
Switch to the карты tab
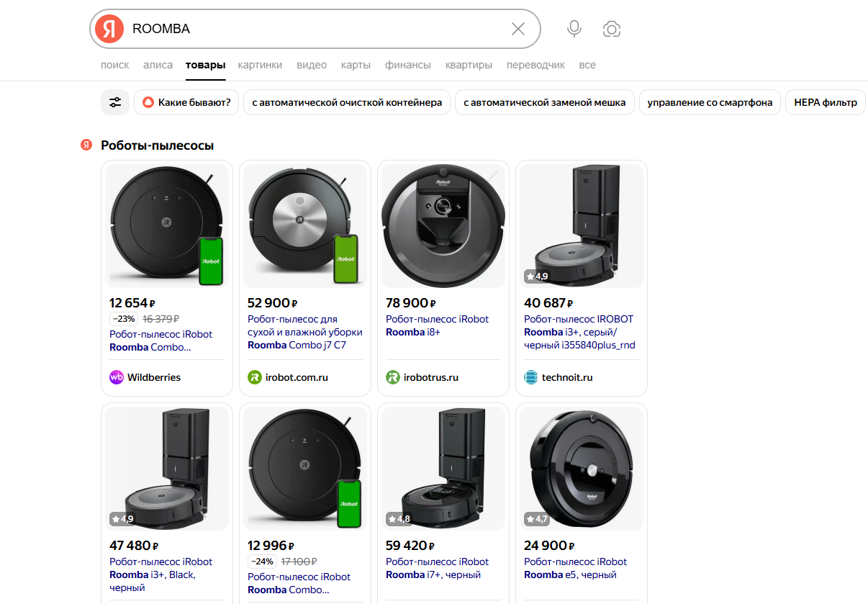(356, 65)
